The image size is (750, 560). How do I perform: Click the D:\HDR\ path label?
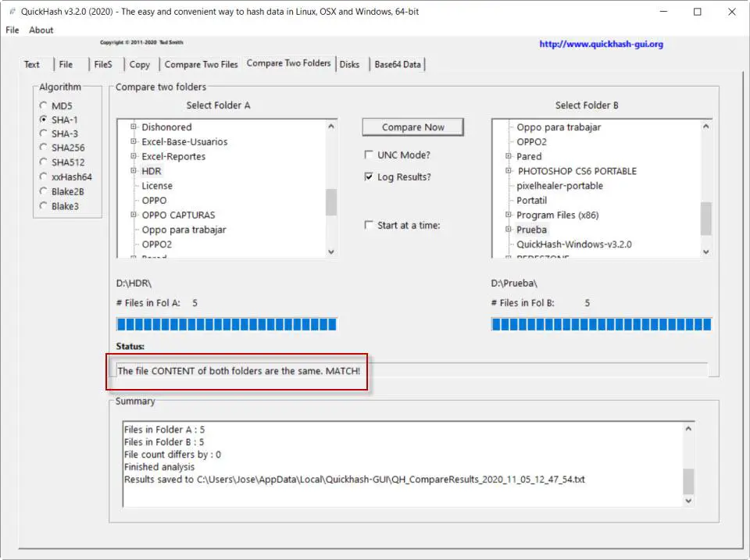(134, 283)
